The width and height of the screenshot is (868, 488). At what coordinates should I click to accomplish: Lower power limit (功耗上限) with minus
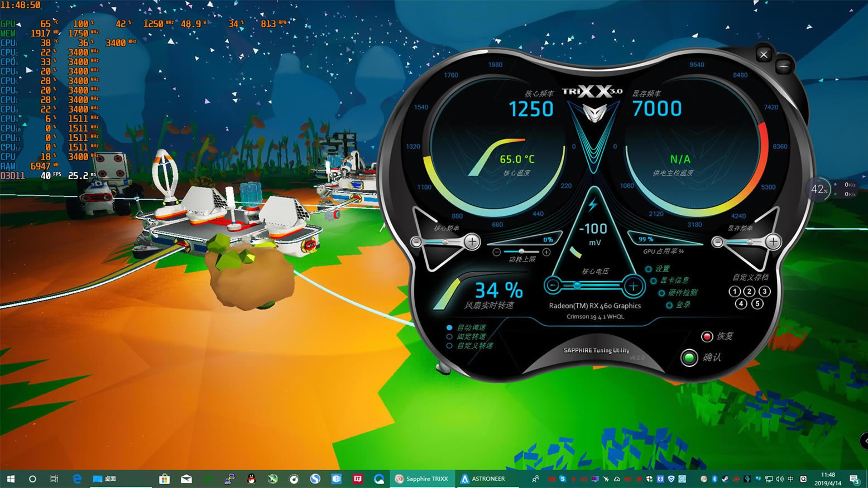[497, 252]
